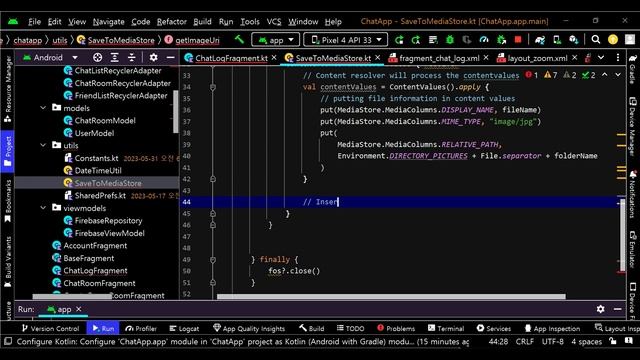Toggle the Emulator right sidebar button
Image resolution: width=640 pixels, height=360 pixels.
click(632, 249)
